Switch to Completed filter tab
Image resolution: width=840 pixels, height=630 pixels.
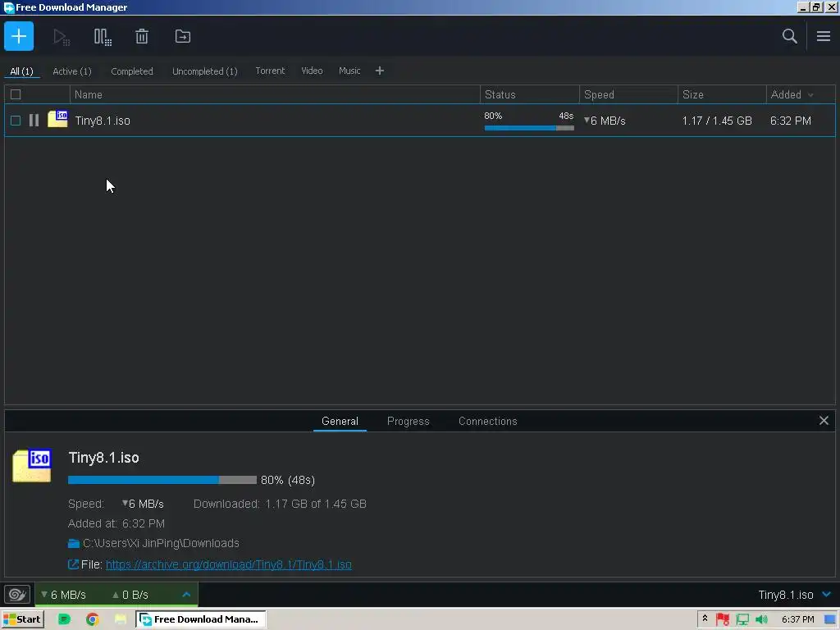pyautogui.click(x=132, y=71)
